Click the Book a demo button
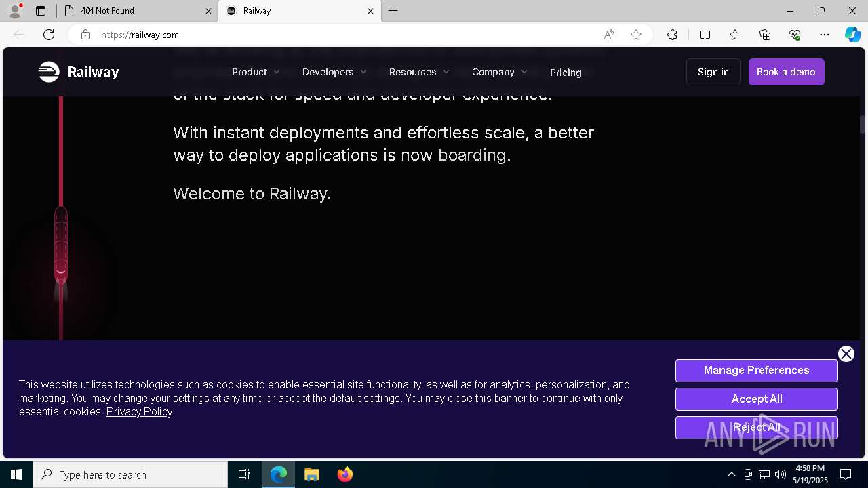This screenshot has height=488, width=868. 787,72
